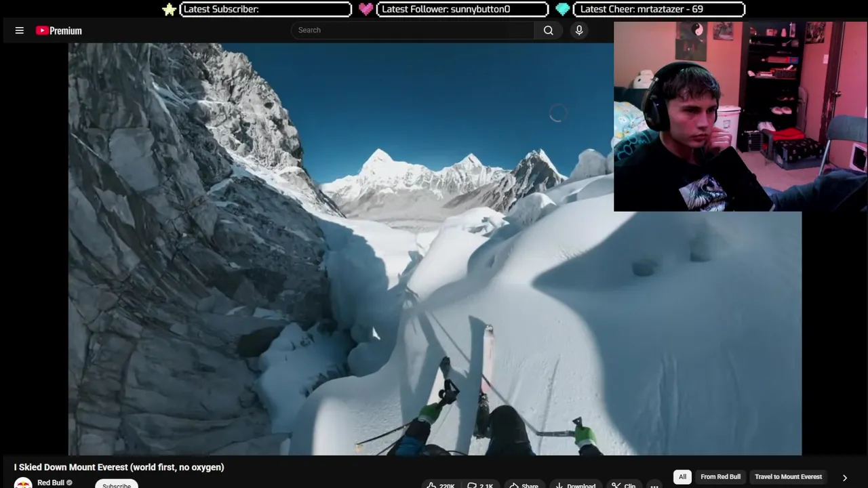Select the All filter chip
This screenshot has width=868, height=488.
[682, 476]
